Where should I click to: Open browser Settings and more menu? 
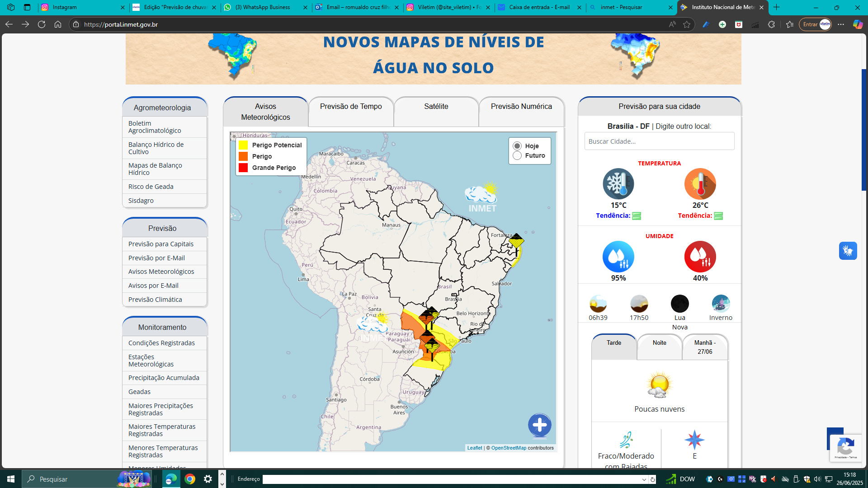(x=840, y=24)
